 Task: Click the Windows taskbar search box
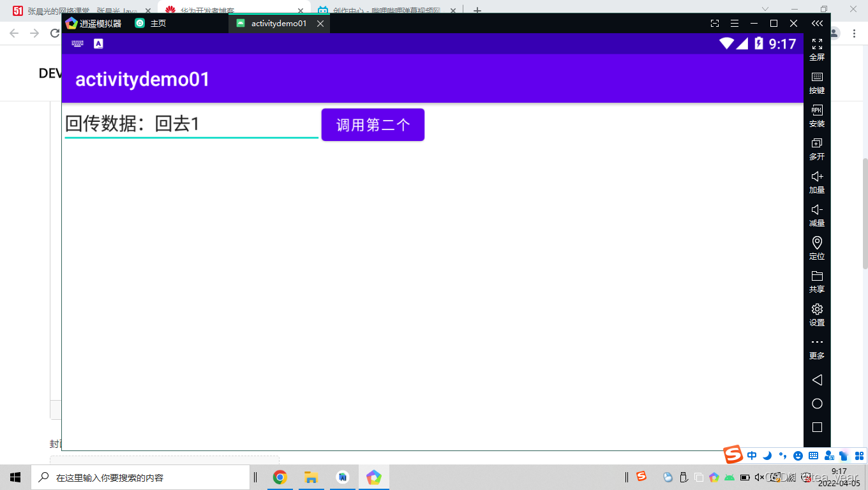140,477
